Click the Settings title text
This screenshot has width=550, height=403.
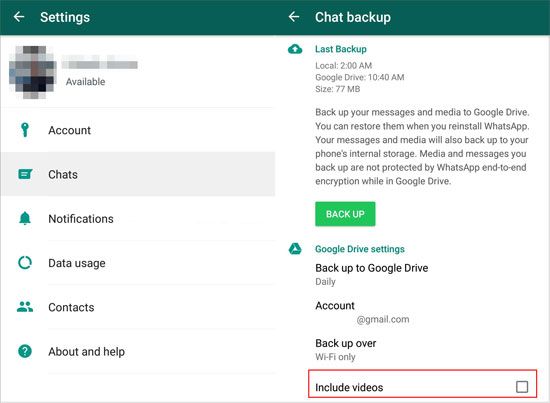(65, 17)
